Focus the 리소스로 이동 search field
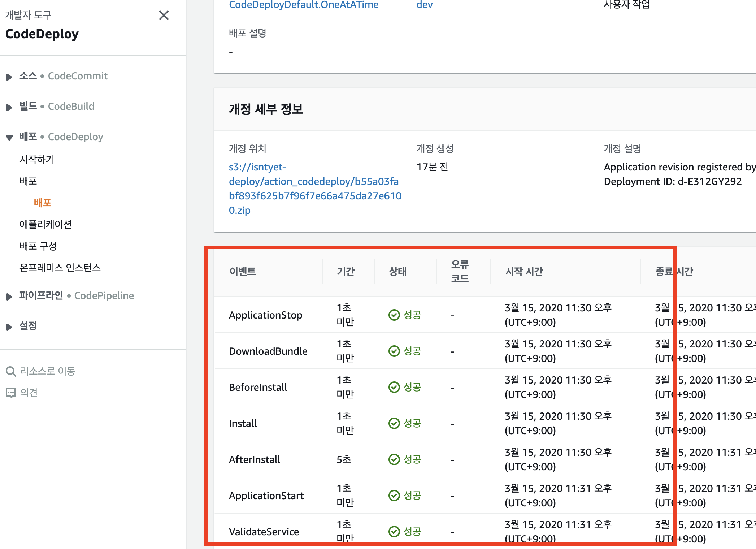This screenshot has width=756, height=549. pyautogui.click(x=48, y=371)
